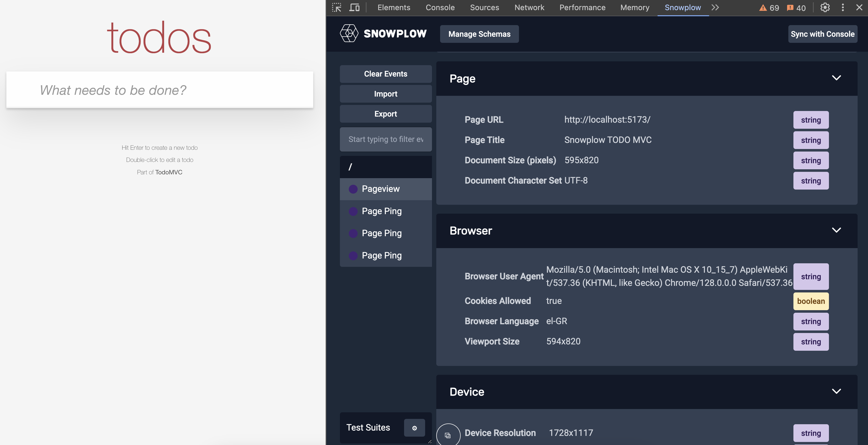Collapse the Device section
Viewport: 868px width, 445px height.
pyautogui.click(x=836, y=392)
